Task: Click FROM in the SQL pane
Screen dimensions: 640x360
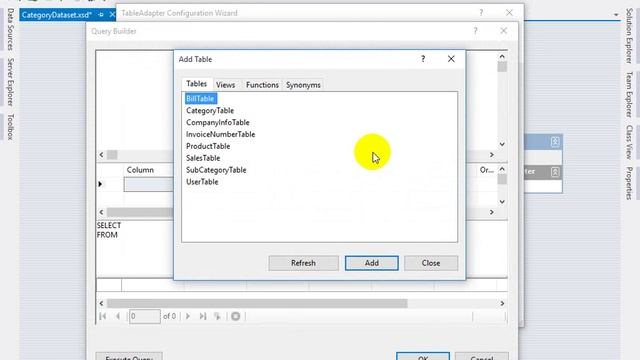Action: tap(107, 235)
